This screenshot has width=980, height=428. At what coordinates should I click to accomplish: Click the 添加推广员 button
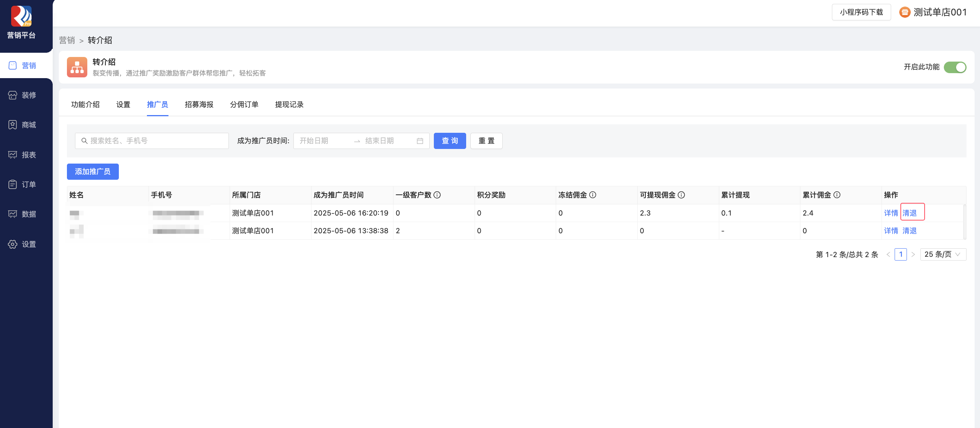(93, 172)
